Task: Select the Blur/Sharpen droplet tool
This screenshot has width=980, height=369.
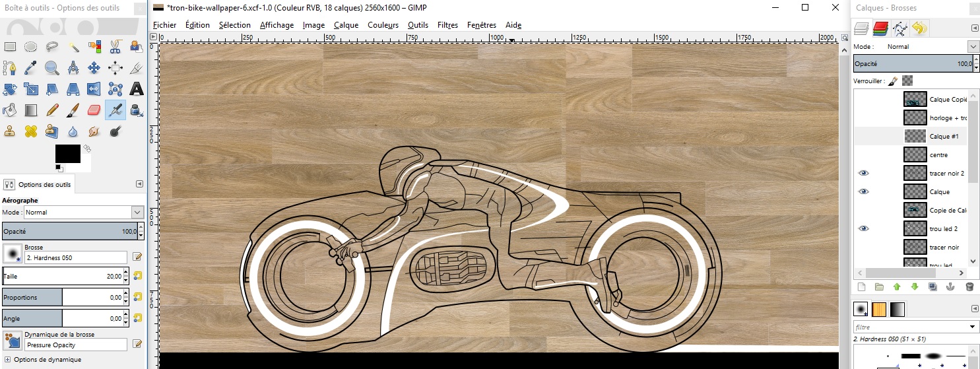Action: tap(73, 131)
